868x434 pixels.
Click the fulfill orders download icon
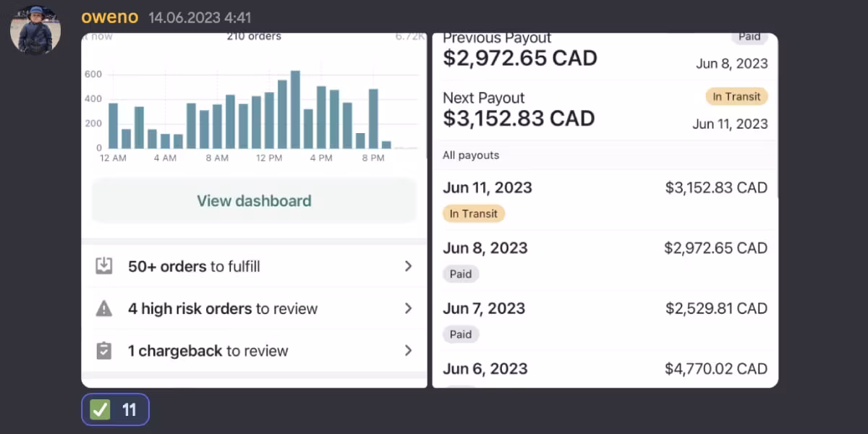pyautogui.click(x=104, y=266)
